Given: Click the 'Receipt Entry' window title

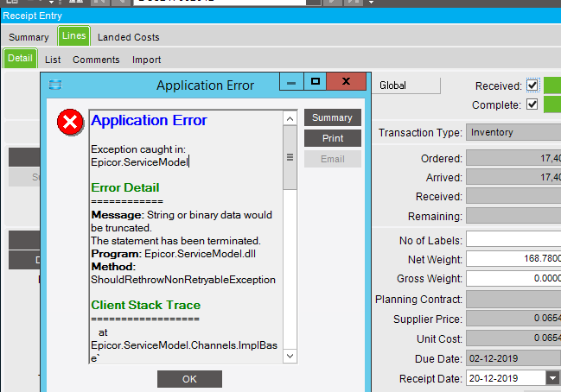Looking at the screenshot, I should (32, 16).
